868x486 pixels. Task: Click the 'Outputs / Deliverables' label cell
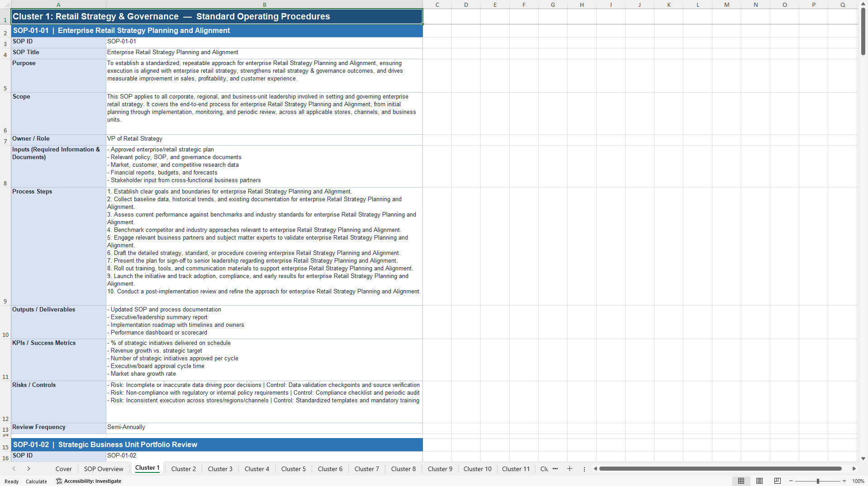tap(58, 322)
